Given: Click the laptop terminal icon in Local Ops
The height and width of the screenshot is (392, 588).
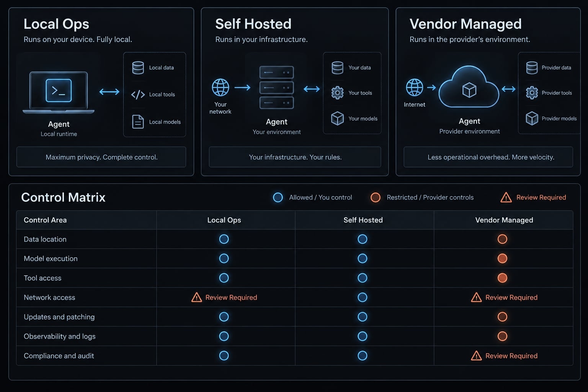Looking at the screenshot, I should [59, 92].
